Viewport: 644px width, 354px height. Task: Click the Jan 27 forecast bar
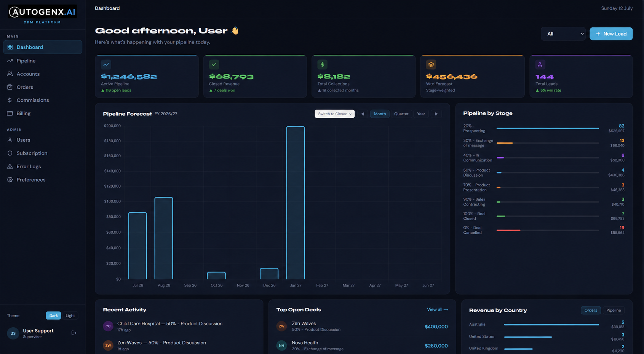[x=296, y=203]
